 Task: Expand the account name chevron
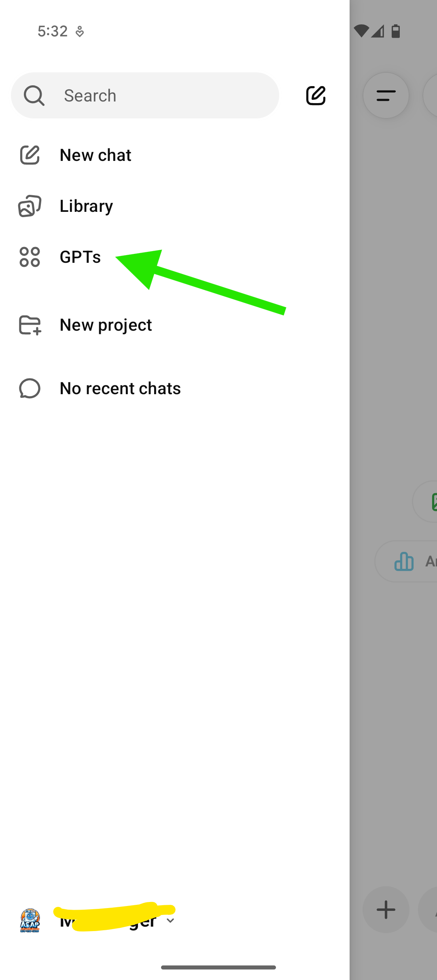click(170, 921)
